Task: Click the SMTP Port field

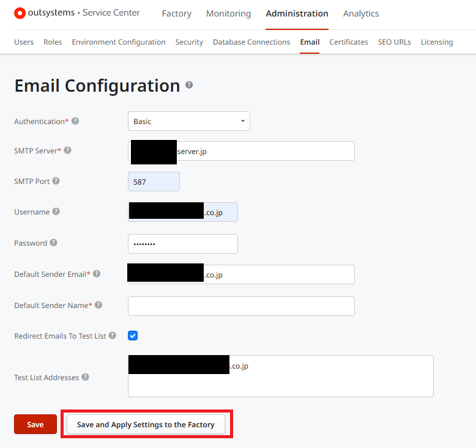Action: coord(154,182)
